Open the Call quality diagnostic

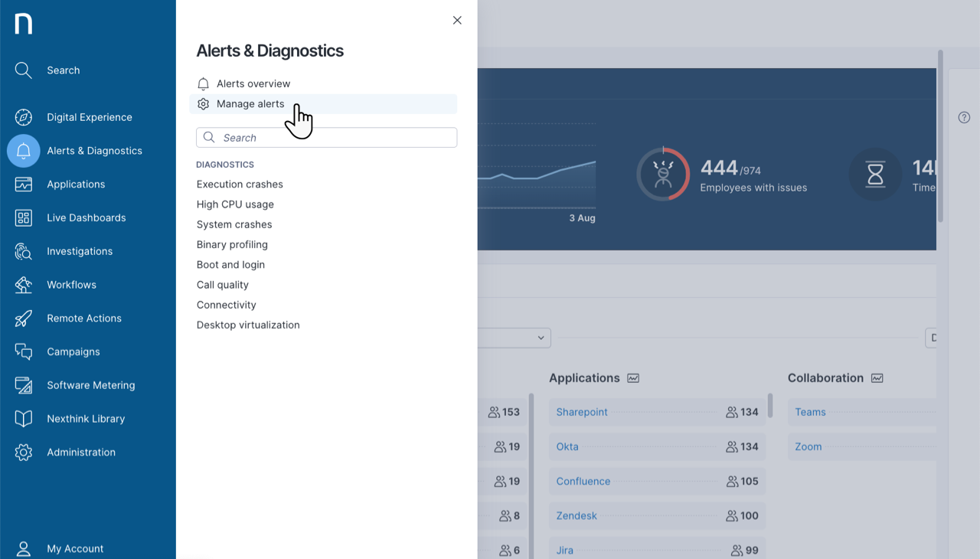point(222,284)
